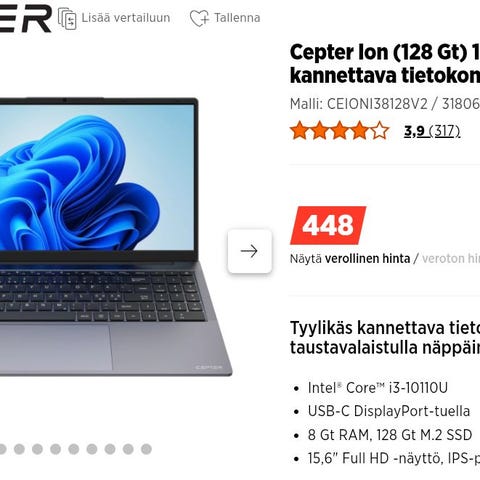This screenshot has width=480, height=480.
Task: Click the Malli model number text
Action: [x=385, y=104]
